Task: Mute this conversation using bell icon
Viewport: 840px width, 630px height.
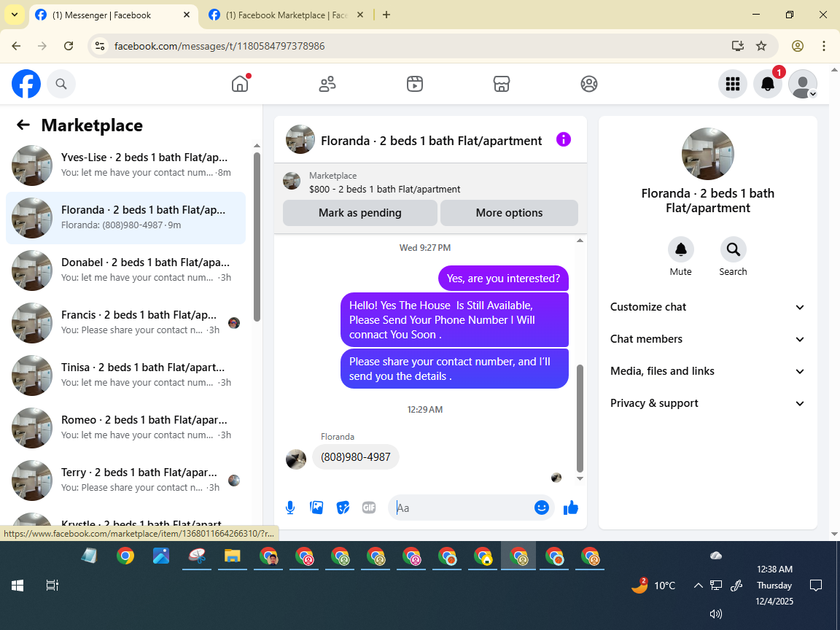Action: 681,249
